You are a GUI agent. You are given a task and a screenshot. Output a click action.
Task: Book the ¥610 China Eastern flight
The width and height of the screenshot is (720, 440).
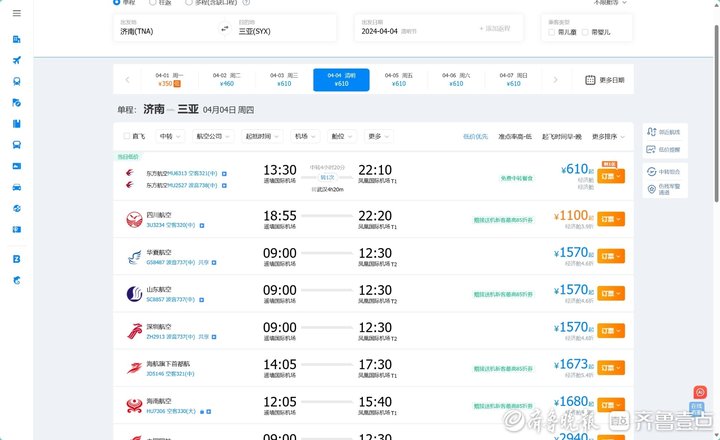[x=612, y=175]
